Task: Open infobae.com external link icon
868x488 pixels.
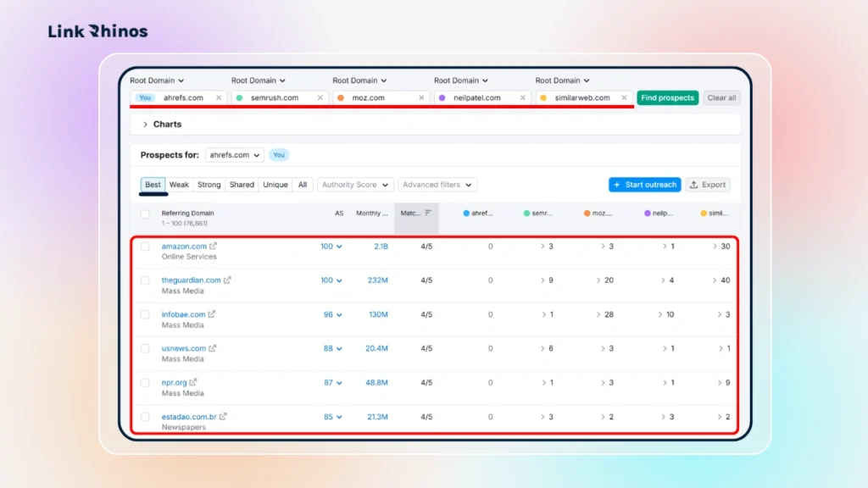Action: [211, 313]
